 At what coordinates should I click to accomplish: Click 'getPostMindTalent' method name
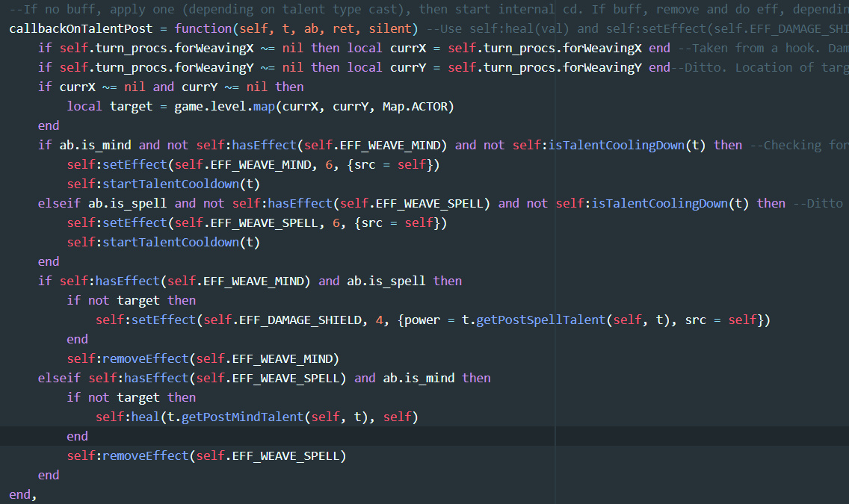point(243,417)
